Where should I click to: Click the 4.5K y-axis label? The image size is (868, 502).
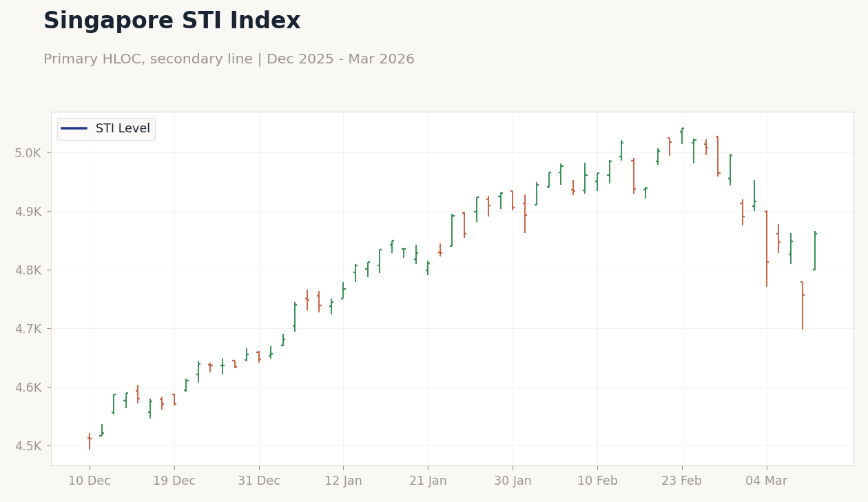click(x=28, y=446)
